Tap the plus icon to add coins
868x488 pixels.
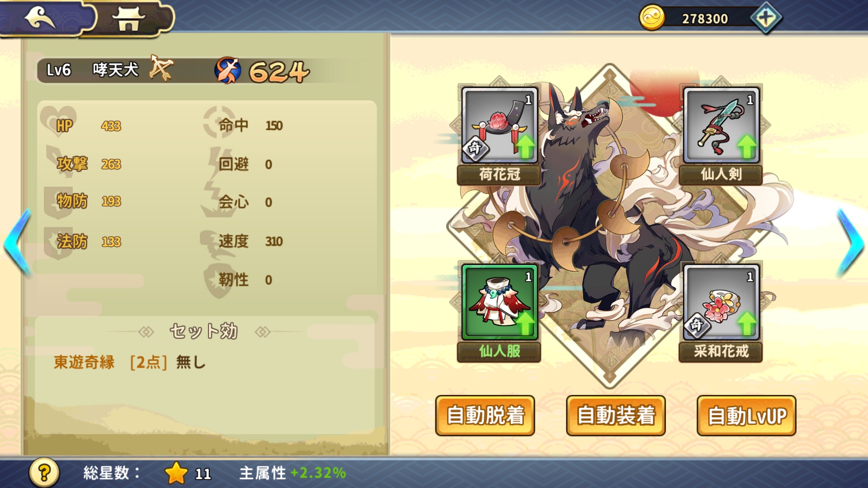point(766,18)
